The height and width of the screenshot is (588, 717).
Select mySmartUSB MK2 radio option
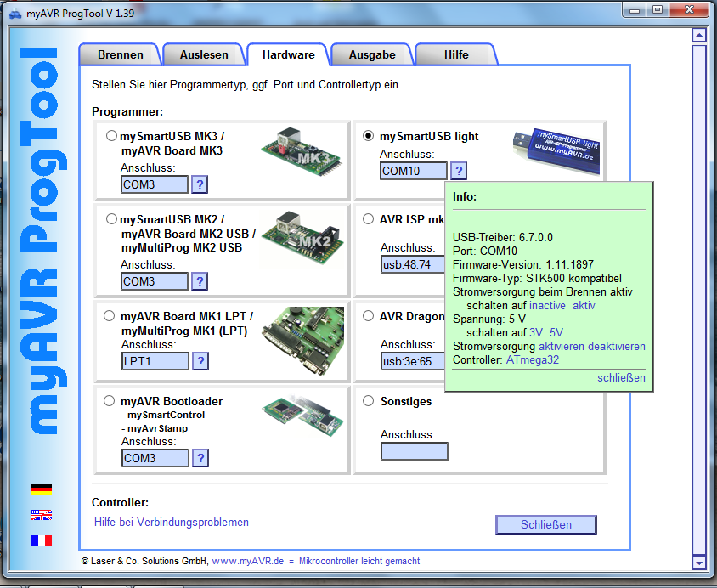coord(111,219)
